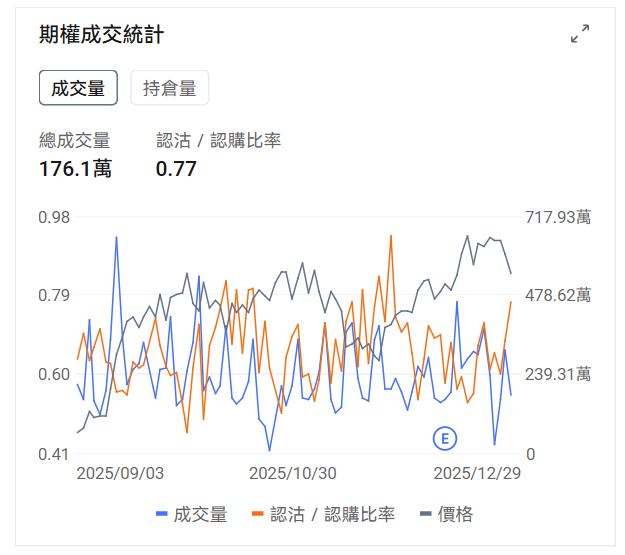Click the 2025/10/30 x-axis date label
This screenshot has width=625, height=555.
pos(292,473)
